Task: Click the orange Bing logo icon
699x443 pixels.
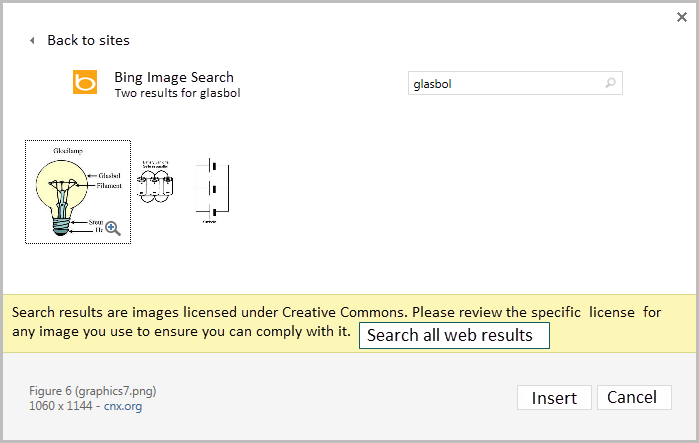Action: coord(86,82)
